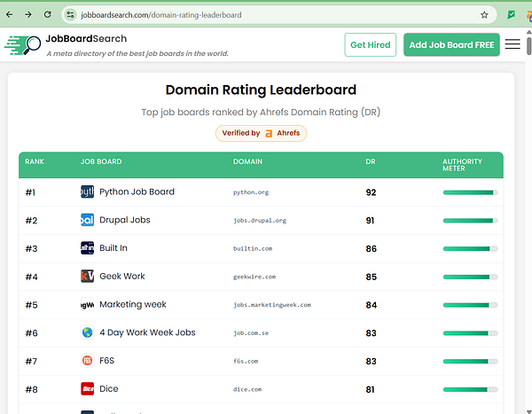Viewport: 532px width, 414px height.
Task: Click the DR value 92
Action: [371, 192]
